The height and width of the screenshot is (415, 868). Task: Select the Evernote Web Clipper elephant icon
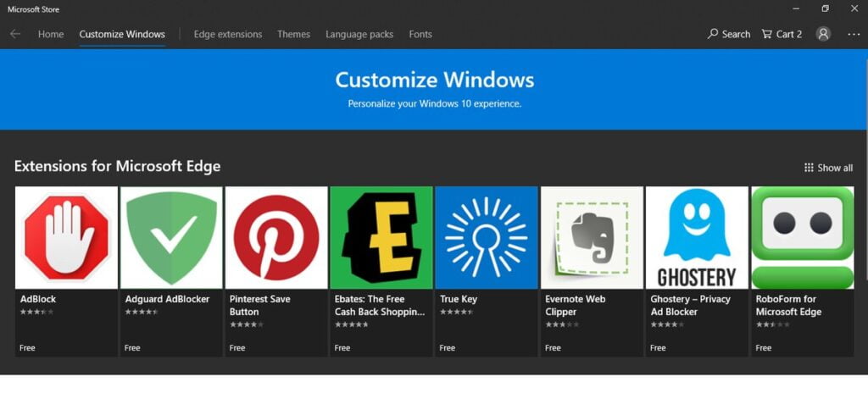point(592,237)
